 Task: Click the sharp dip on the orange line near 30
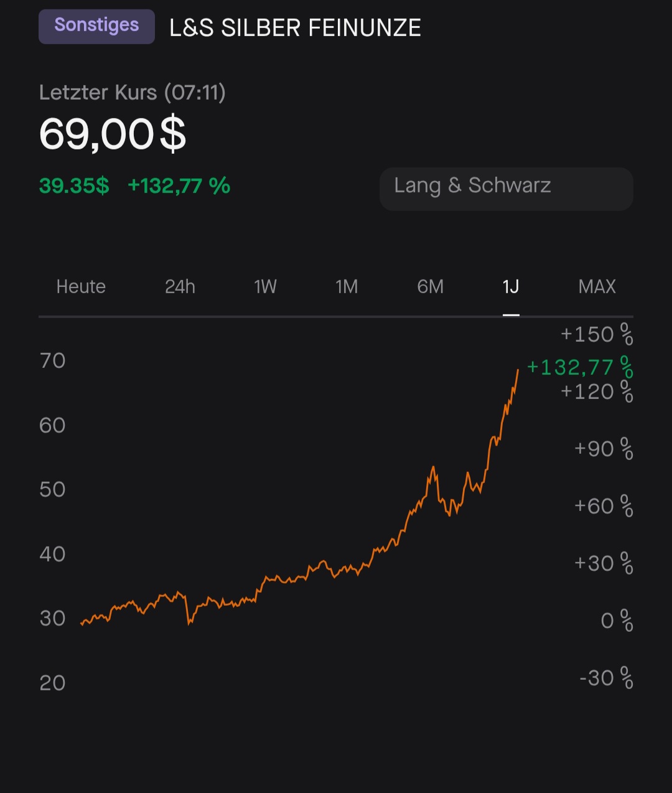coord(189,622)
